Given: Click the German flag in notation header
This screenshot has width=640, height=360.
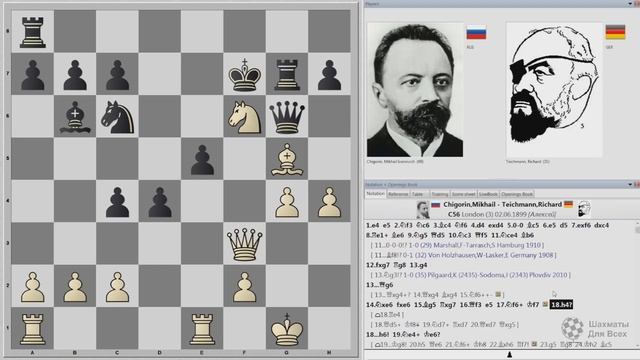Looking at the screenshot, I should coord(569,204).
